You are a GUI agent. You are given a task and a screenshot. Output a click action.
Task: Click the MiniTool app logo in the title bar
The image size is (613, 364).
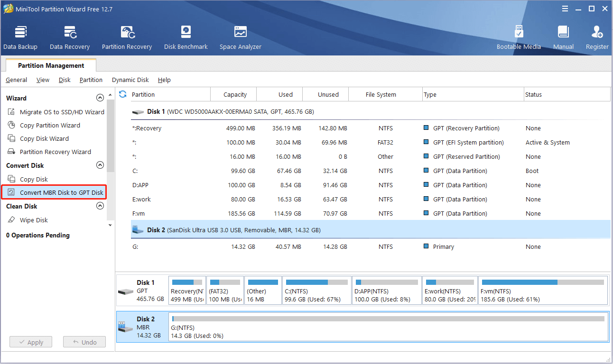9,9
